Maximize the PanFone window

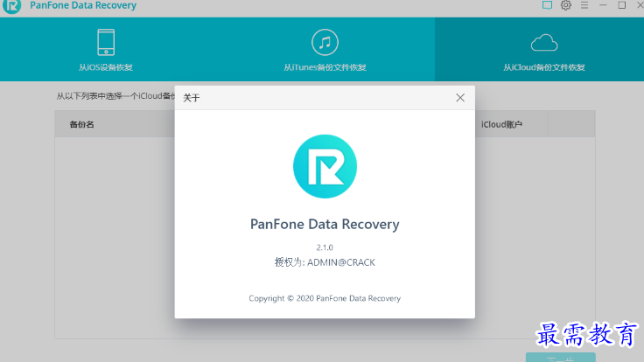622,5
